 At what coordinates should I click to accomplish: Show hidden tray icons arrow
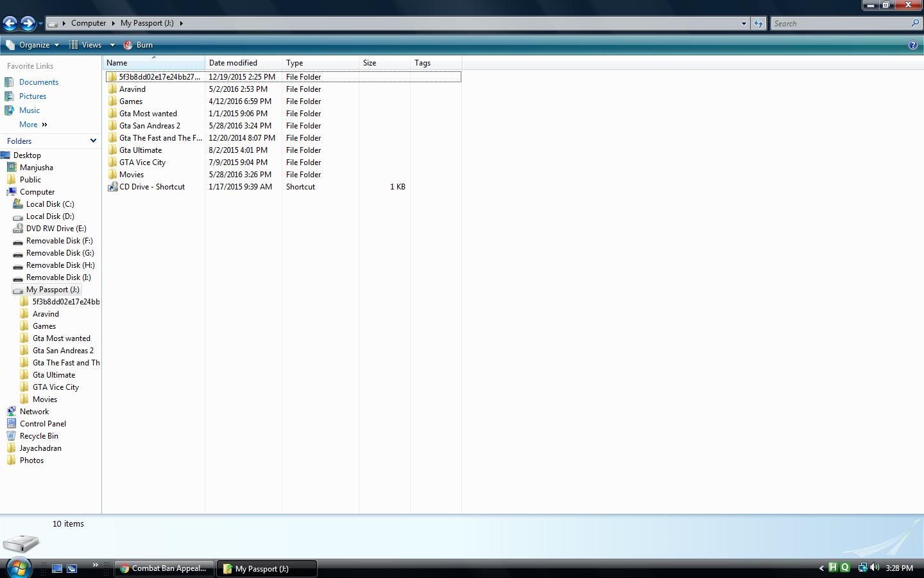821,568
